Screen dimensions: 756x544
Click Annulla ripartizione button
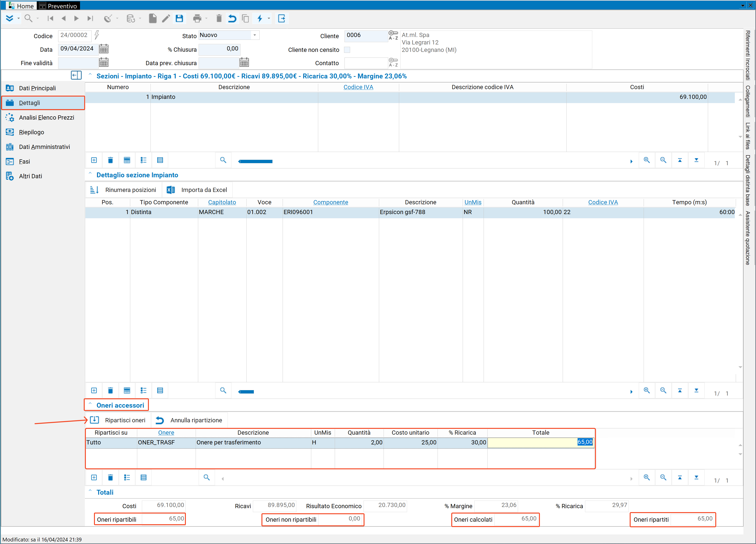189,420
